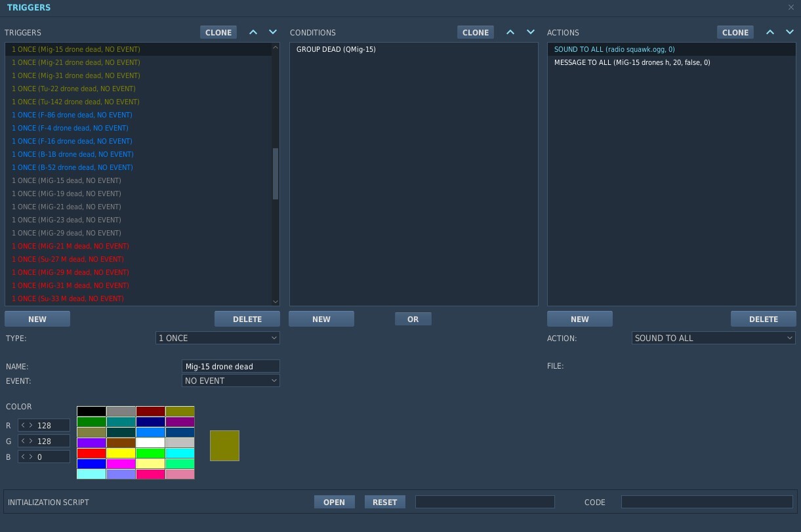The width and height of the screenshot is (801, 532).
Task: Open the ACTION dropdown showing SOUND TO ALL
Action: pyautogui.click(x=714, y=338)
